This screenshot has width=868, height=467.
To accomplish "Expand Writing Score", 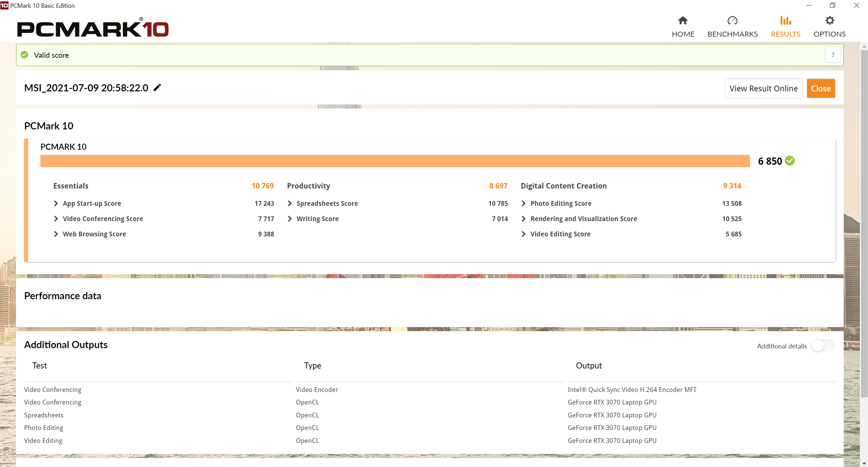I will point(290,219).
